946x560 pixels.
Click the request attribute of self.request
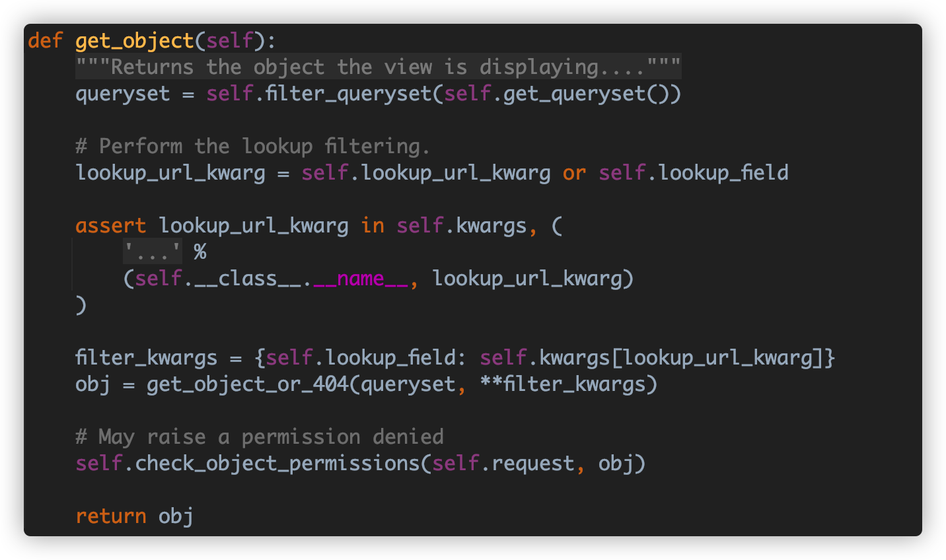(x=532, y=463)
